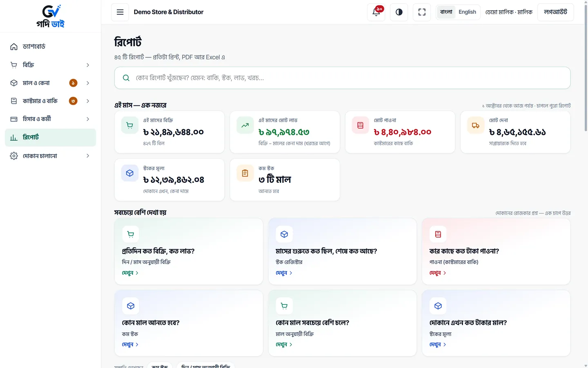Viewport: 588px width, 368px height.
Task: Click the fullscreen icon
Action: pos(422,12)
